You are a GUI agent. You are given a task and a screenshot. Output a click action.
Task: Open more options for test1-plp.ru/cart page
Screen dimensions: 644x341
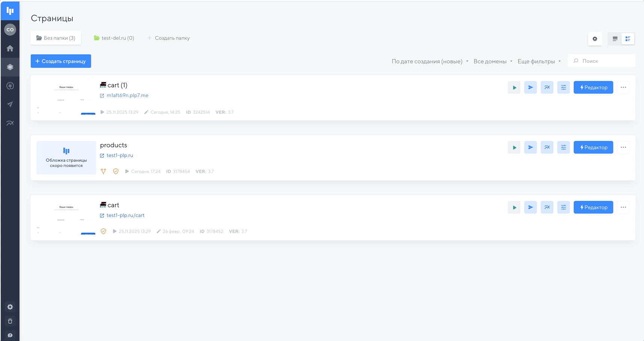point(623,207)
